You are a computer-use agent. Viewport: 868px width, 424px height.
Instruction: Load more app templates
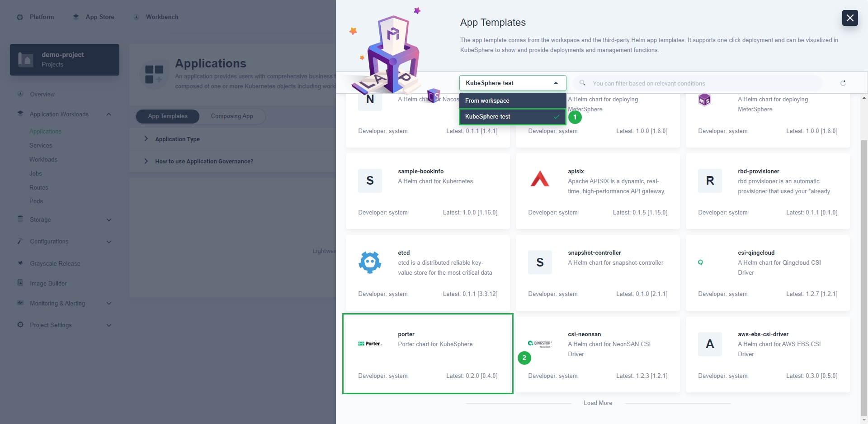click(598, 403)
